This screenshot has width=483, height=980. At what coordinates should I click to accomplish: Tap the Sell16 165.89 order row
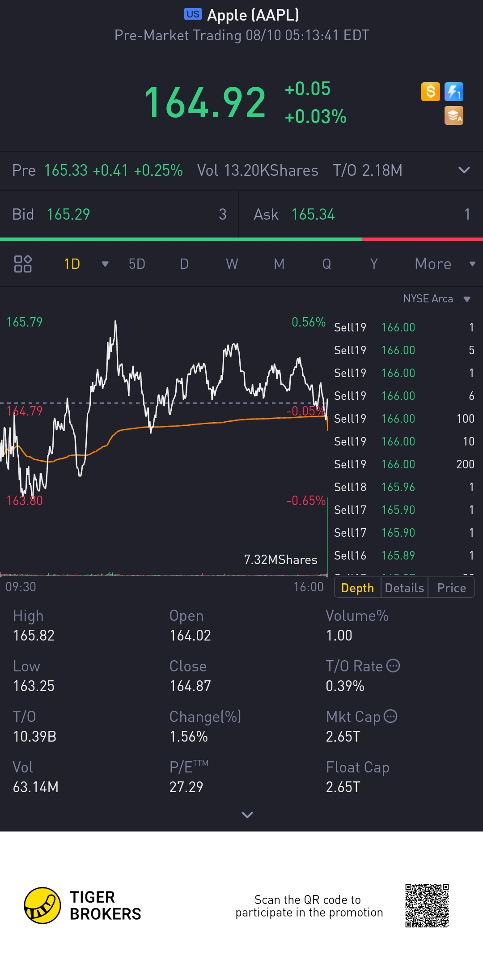click(x=404, y=556)
